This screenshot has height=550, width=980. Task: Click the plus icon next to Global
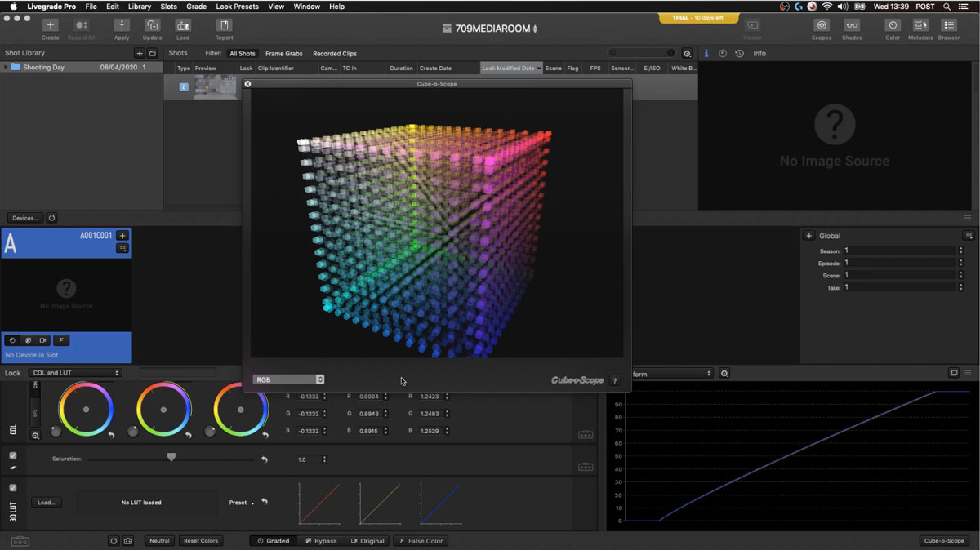coord(808,236)
